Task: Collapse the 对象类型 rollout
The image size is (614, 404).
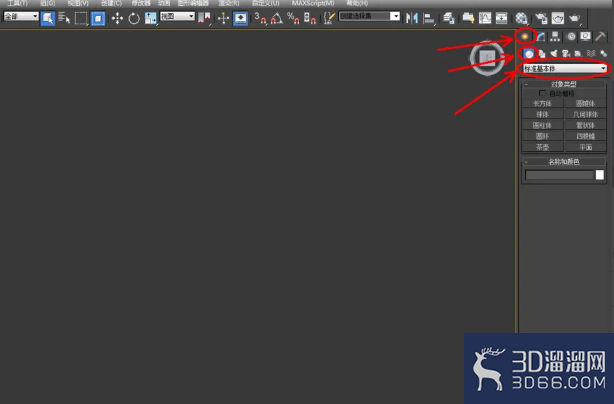Action: coord(564,84)
